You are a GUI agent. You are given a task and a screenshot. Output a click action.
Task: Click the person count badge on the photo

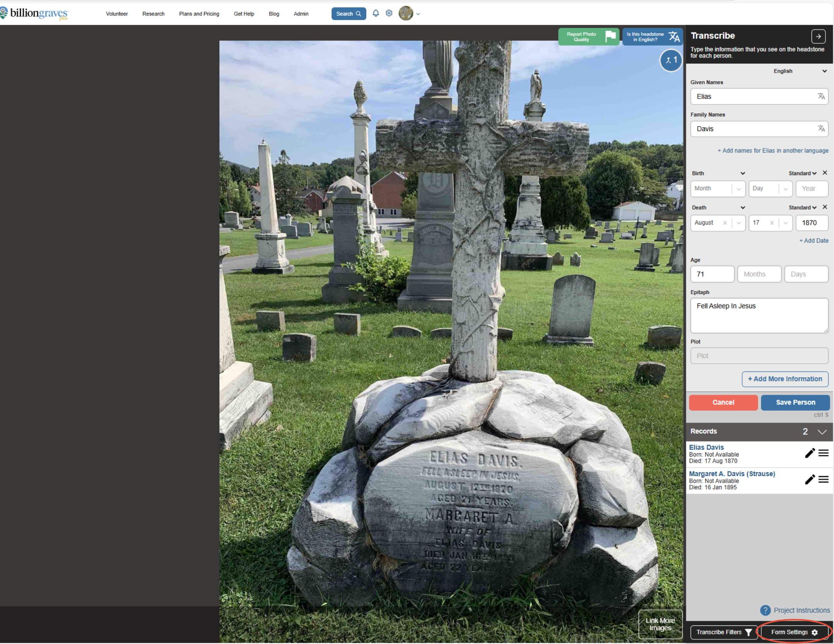[670, 61]
